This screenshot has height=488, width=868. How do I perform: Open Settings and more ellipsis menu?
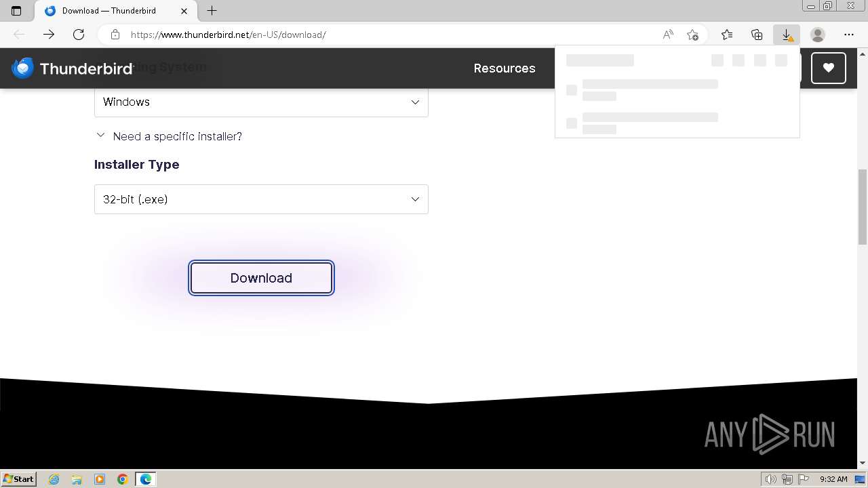pyautogui.click(x=849, y=35)
